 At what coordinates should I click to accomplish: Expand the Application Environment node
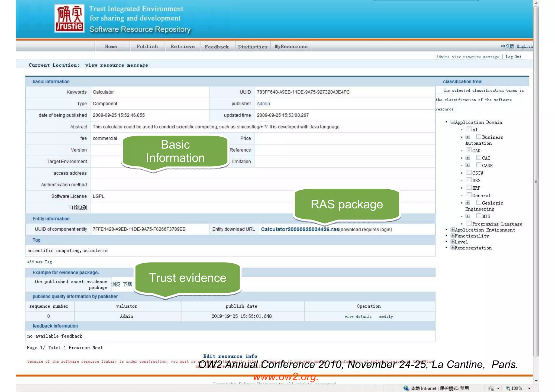point(453,229)
